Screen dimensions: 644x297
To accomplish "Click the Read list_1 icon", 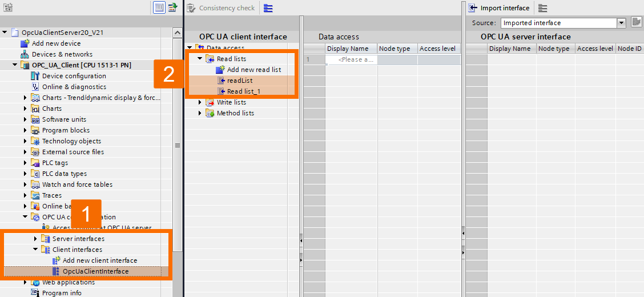I will click(x=221, y=91).
